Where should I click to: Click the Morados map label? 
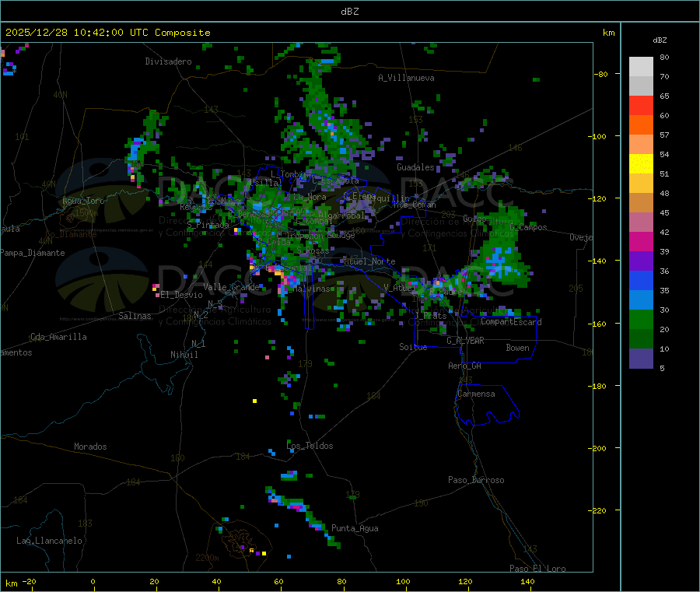click(90, 447)
